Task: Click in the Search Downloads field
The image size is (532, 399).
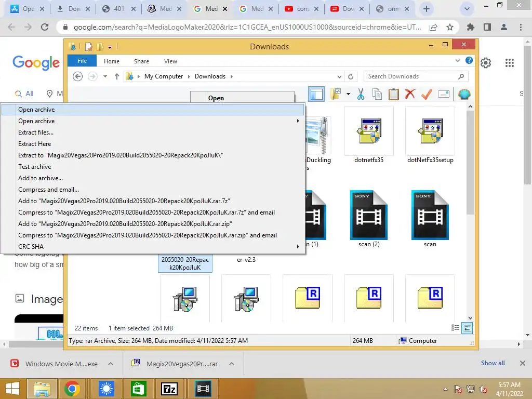Action: (x=416, y=76)
